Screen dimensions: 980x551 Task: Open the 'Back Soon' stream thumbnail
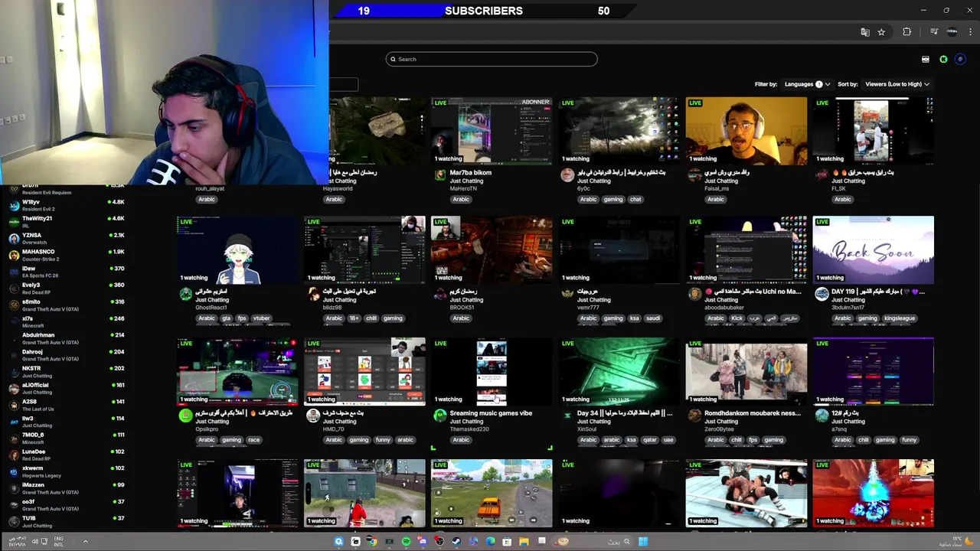(874, 249)
